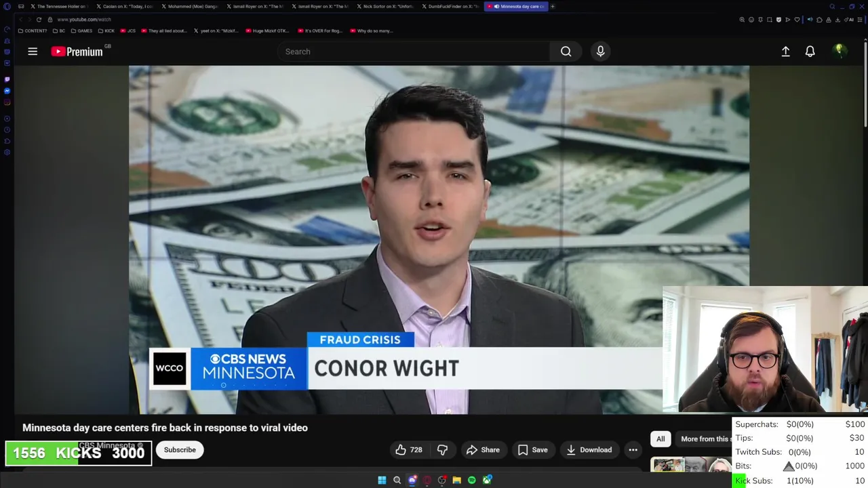Switch to Mohammed (Moe) Ganga tab
Screen dimensions: 868x488
189,7
